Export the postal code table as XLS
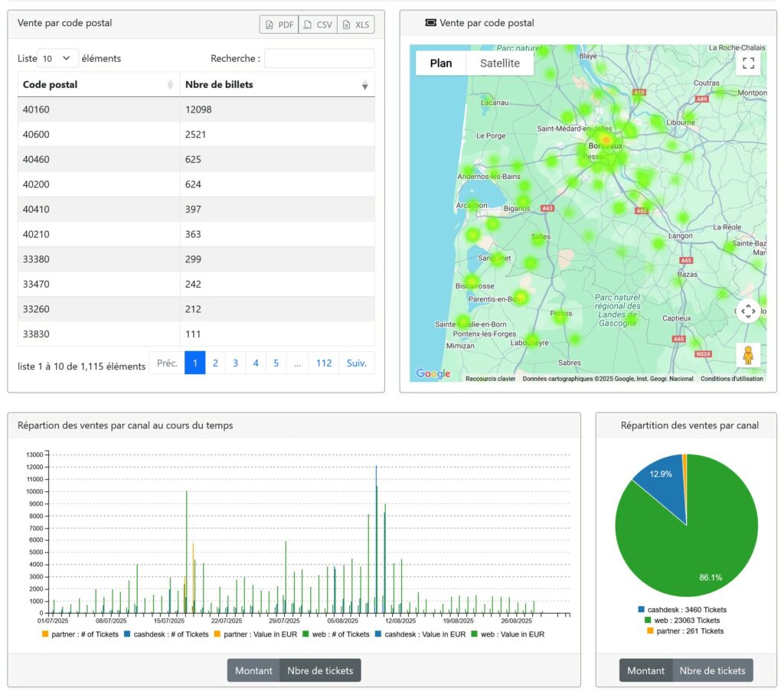Image resolution: width=784 pixels, height=697 pixels. point(356,24)
